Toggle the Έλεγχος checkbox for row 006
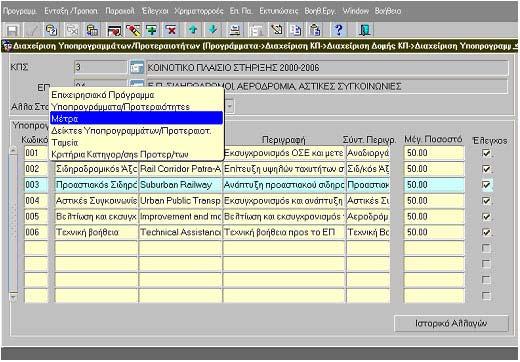Image resolution: width=520 pixels, height=362 pixels. tap(486, 232)
